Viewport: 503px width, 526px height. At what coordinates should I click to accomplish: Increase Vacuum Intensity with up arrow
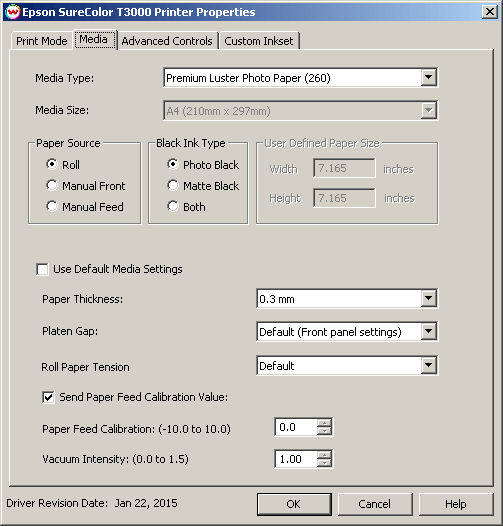[324, 455]
